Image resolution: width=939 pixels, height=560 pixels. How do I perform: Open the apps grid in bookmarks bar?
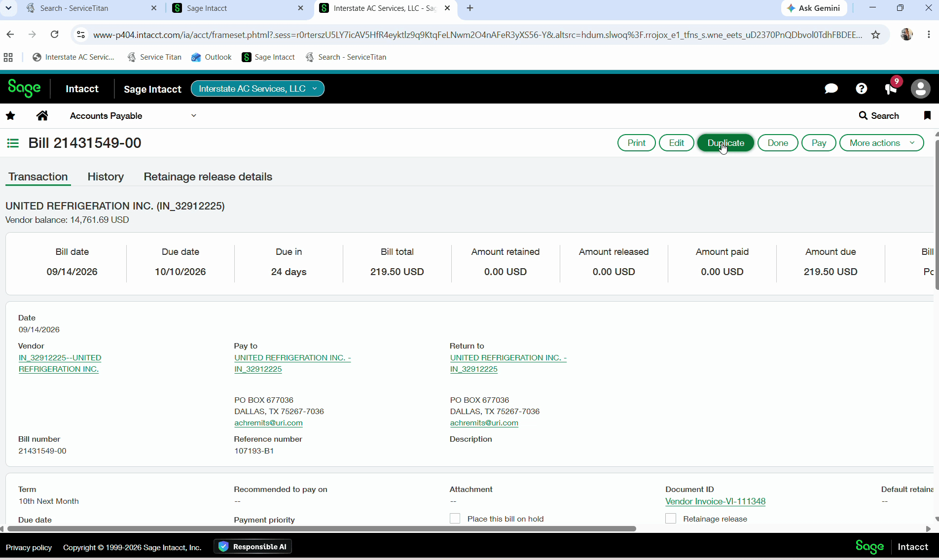[x=8, y=57]
